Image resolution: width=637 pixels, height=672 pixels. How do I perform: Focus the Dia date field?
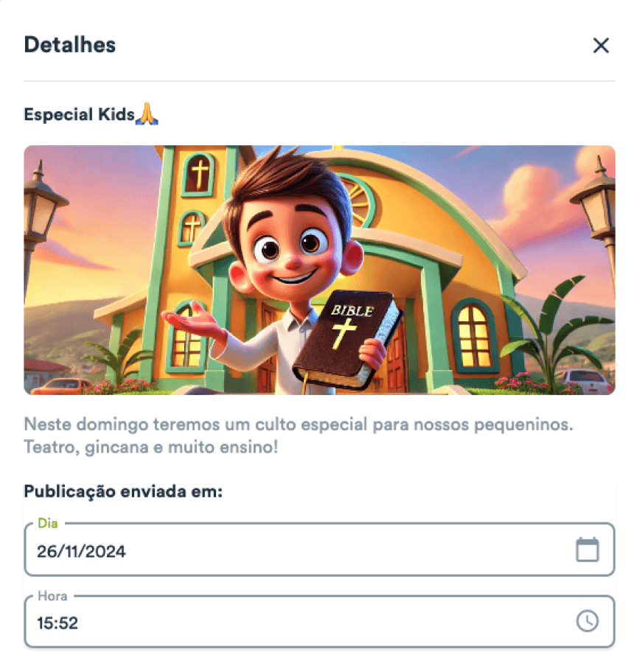(319, 550)
